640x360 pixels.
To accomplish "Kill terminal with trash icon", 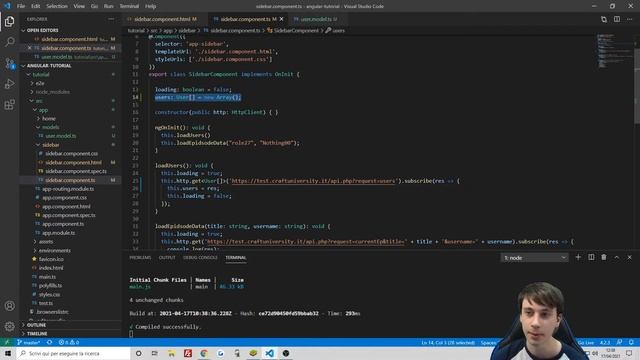I will point(604,258).
